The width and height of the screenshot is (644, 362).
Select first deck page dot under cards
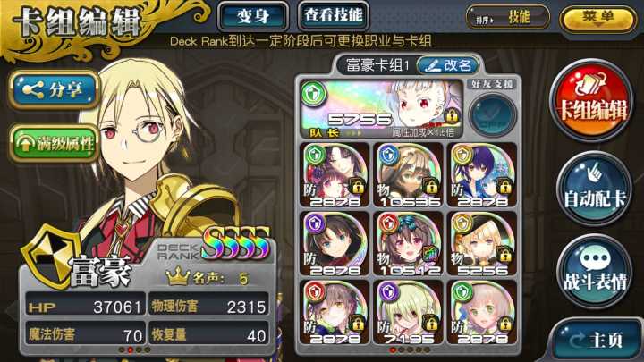[393, 349]
